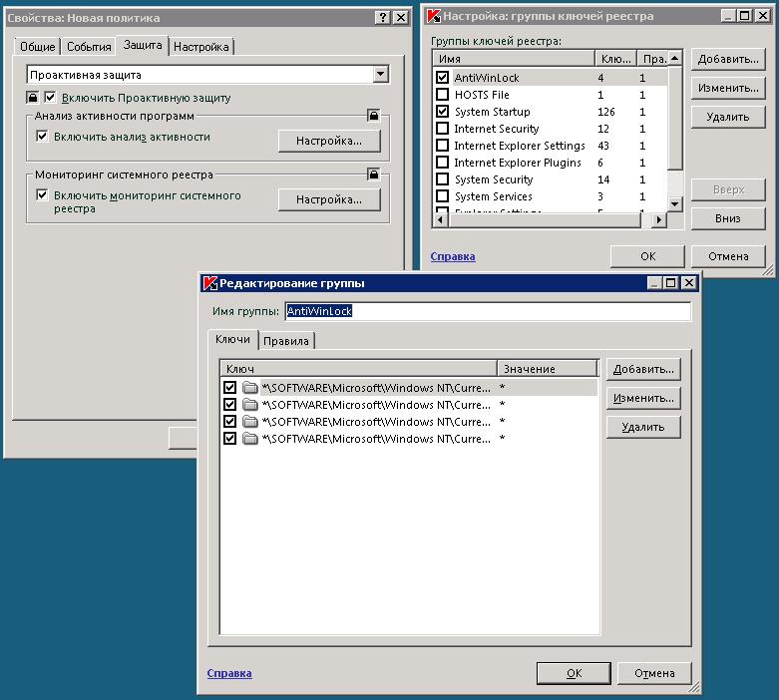
Task: Click the Имя группы text field
Action: pyautogui.click(x=488, y=311)
